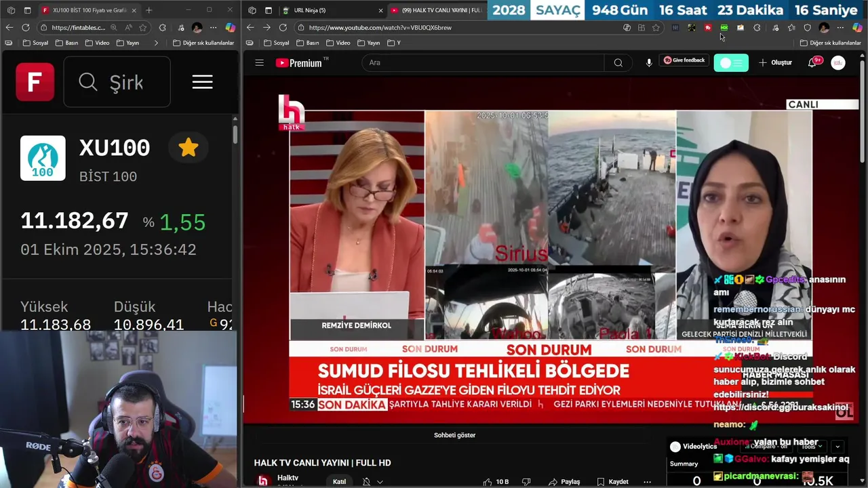Open Diğer sık kullanılanlar folder in right browser

[x=830, y=43]
